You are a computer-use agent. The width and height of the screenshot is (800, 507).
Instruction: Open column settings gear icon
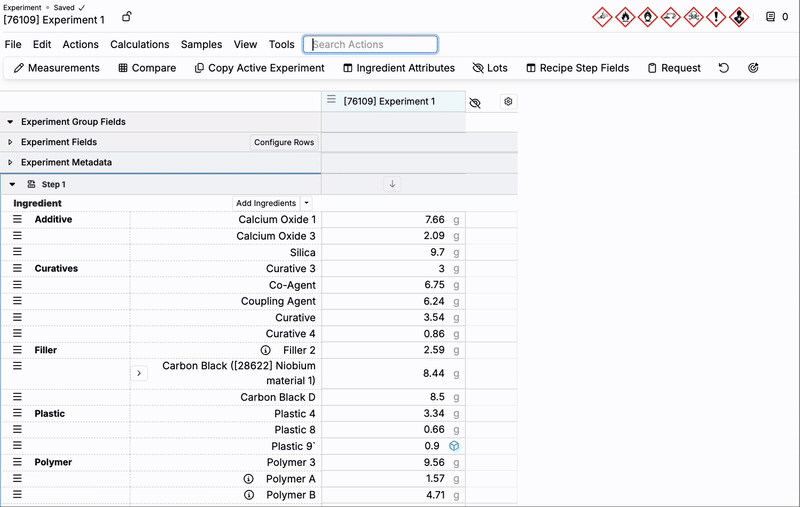(508, 102)
